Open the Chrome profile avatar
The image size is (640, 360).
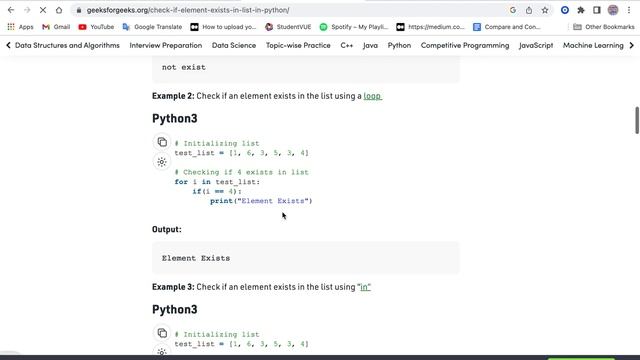(613, 10)
